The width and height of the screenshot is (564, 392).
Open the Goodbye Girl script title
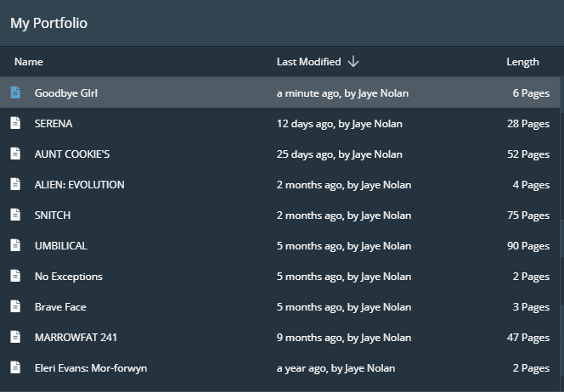[66, 93]
